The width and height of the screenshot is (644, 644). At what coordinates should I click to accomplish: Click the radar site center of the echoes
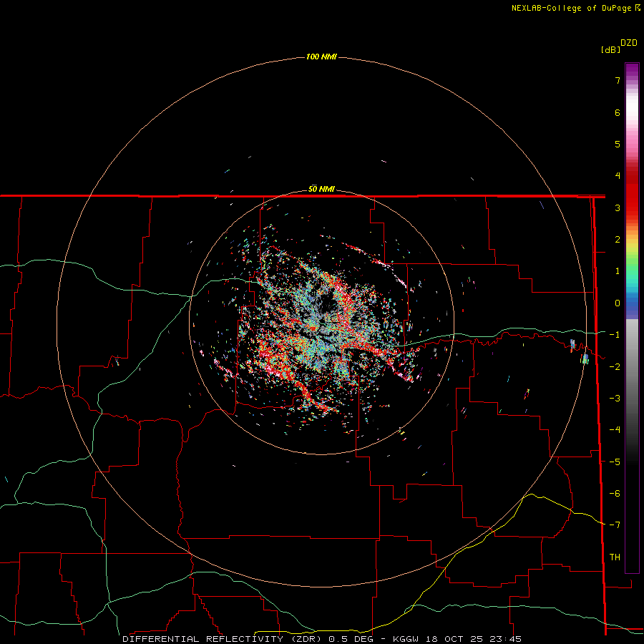(x=321, y=321)
